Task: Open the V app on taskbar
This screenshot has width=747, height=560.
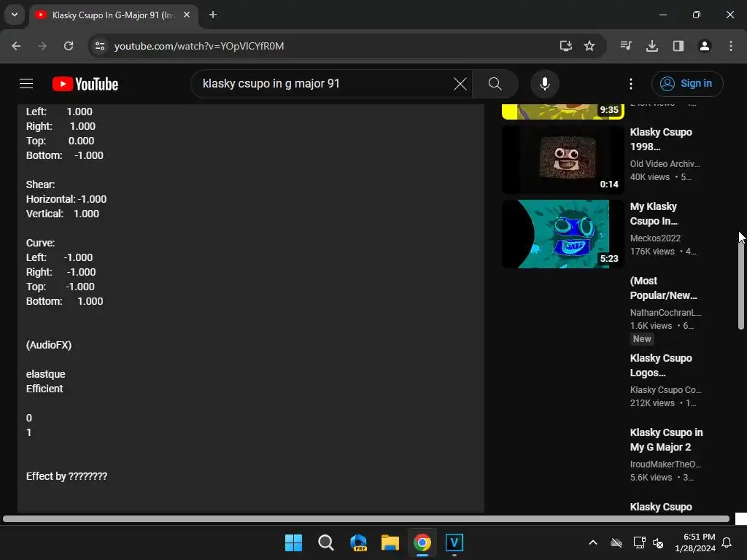Action: pyautogui.click(x=454, y=542)
